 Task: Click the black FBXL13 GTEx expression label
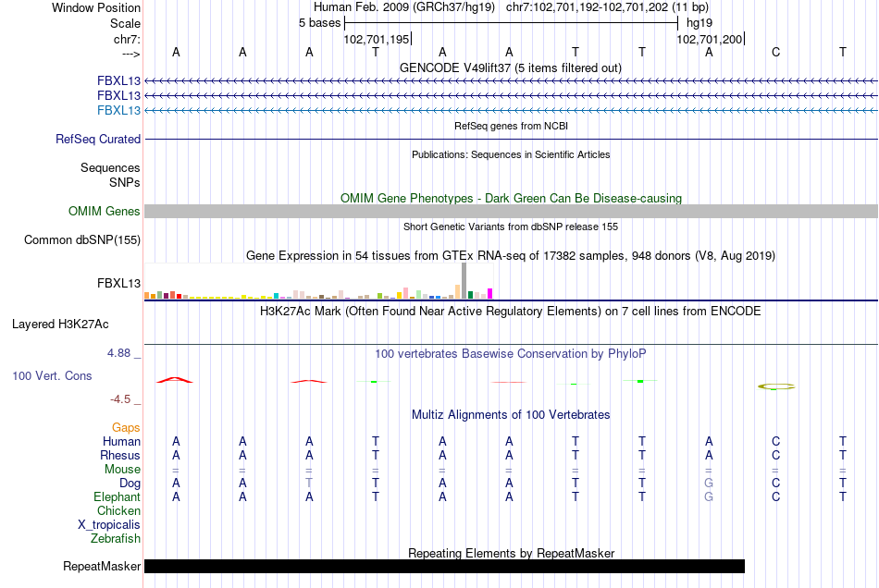coord(118,283)
